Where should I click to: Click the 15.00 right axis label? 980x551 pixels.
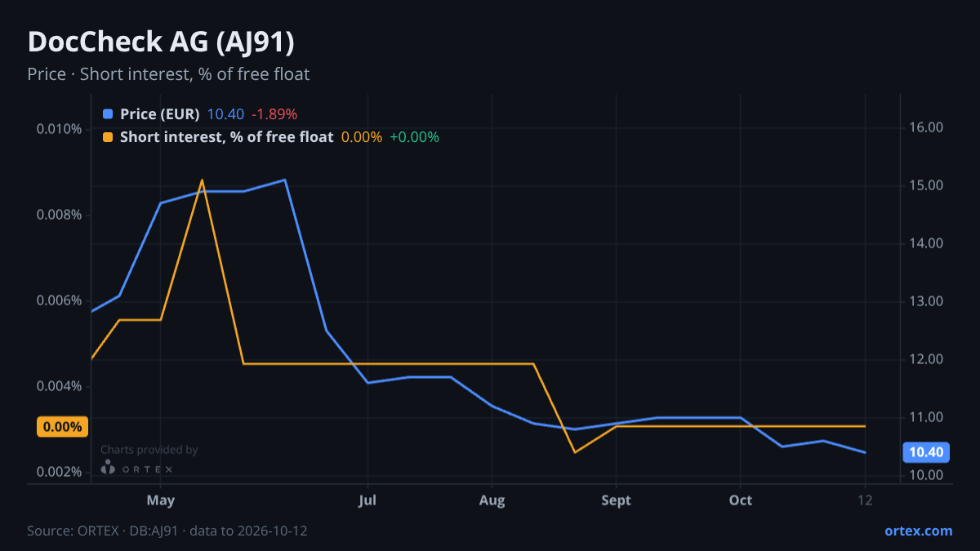[925, 185]
